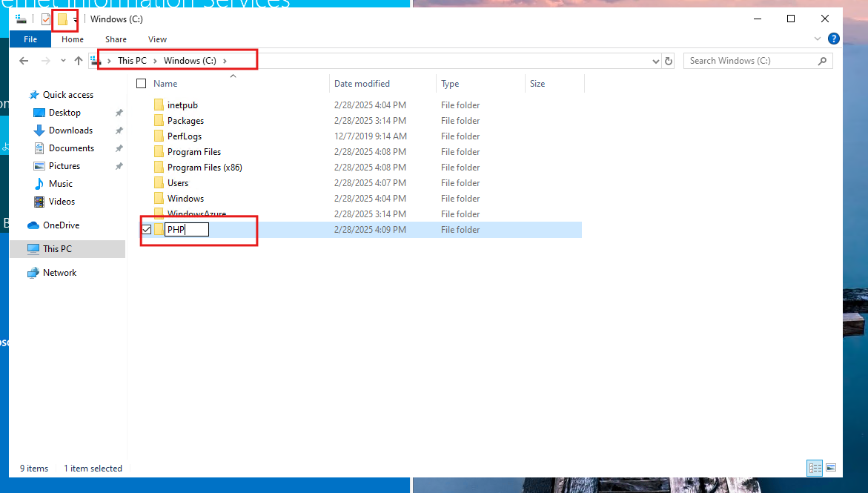Select the Packages folder

point(185,121)
